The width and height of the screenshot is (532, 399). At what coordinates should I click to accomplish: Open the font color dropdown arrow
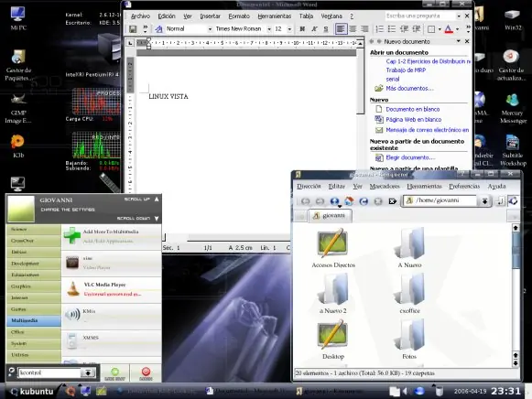(457, 29)
